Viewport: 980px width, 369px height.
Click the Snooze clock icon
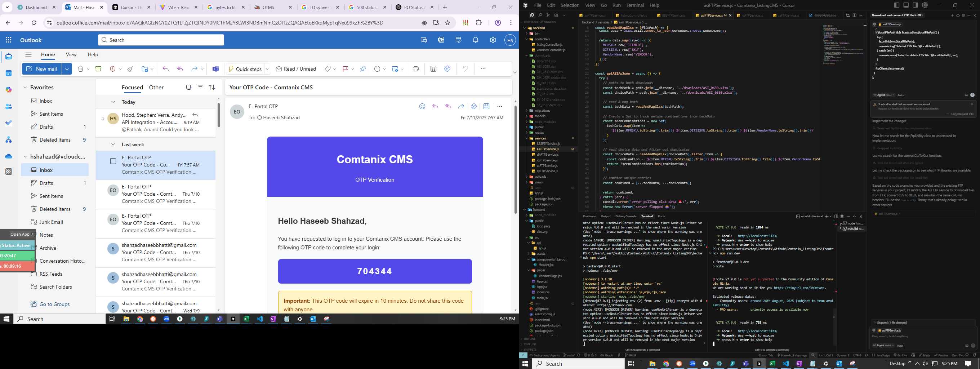[377, 69]
